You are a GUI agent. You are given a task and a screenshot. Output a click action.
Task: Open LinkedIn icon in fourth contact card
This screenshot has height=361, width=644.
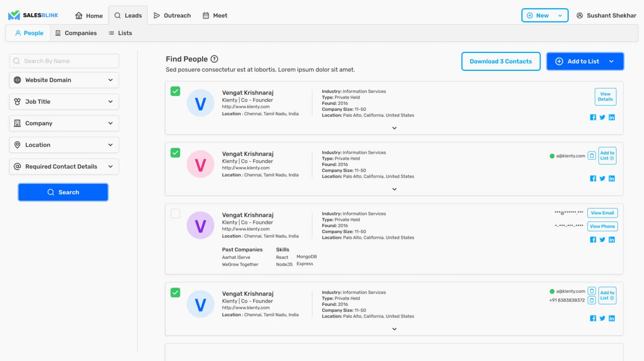611,318
